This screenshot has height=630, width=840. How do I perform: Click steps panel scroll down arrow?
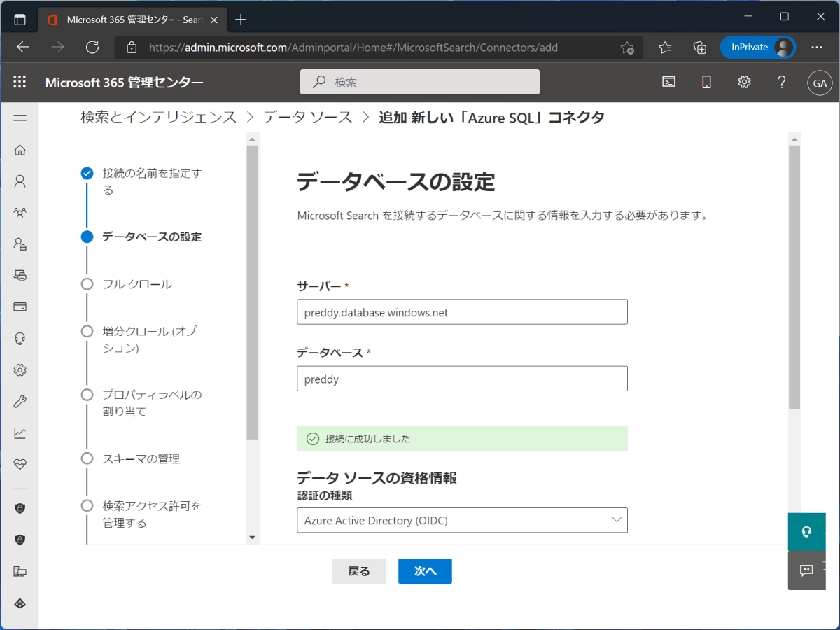coord(252,537)
